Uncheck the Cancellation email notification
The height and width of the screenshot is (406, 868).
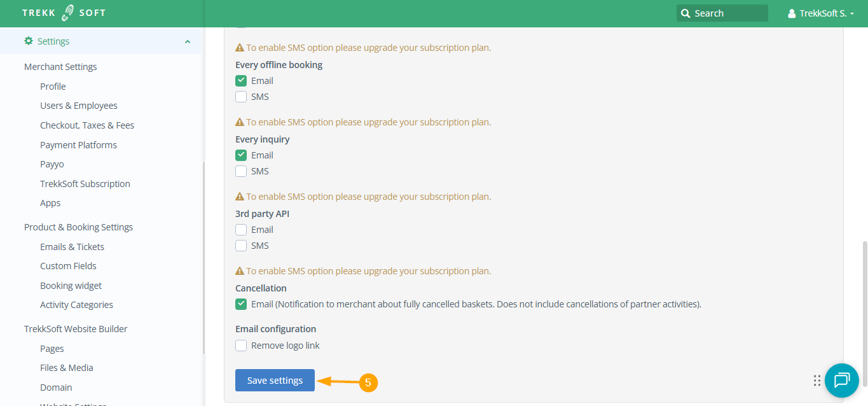pos(241,304)
